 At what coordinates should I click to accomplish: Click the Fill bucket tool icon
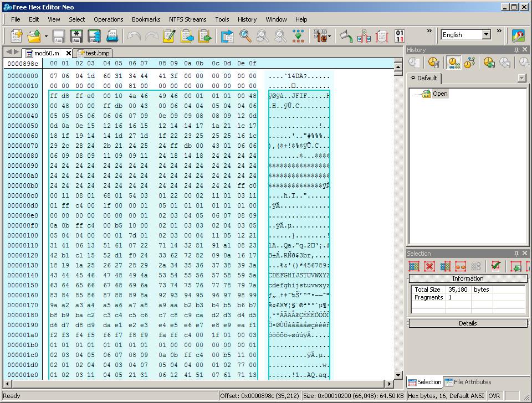pos(346,35)
